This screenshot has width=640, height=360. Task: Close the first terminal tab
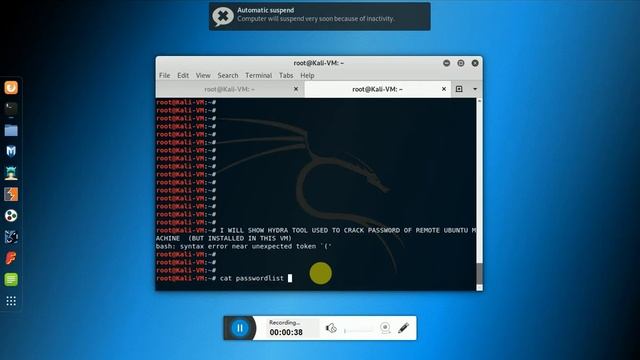[296, 89]
